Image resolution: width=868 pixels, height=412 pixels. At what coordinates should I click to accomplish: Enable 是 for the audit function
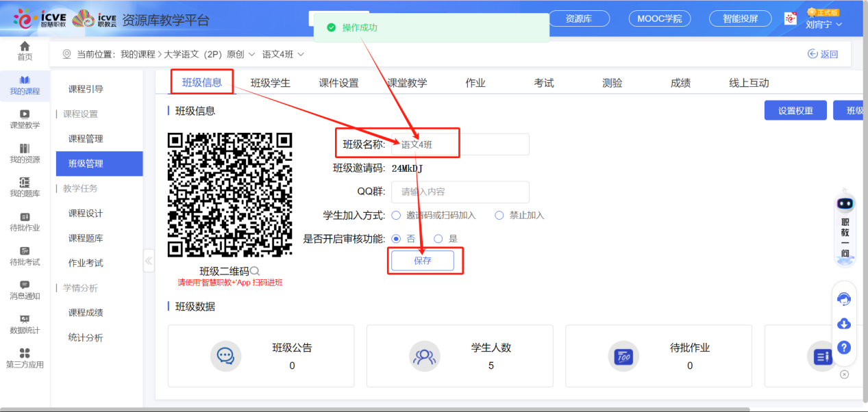tap(438, 239)
